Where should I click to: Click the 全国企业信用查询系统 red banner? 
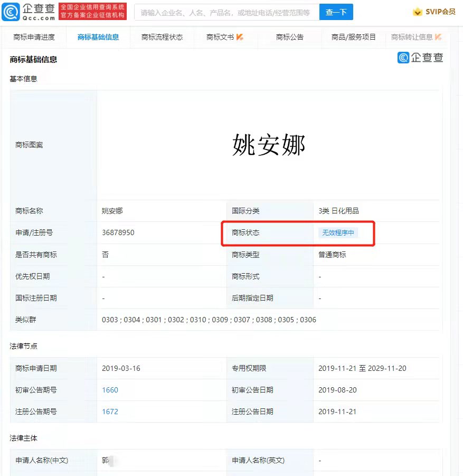point(92,12)
